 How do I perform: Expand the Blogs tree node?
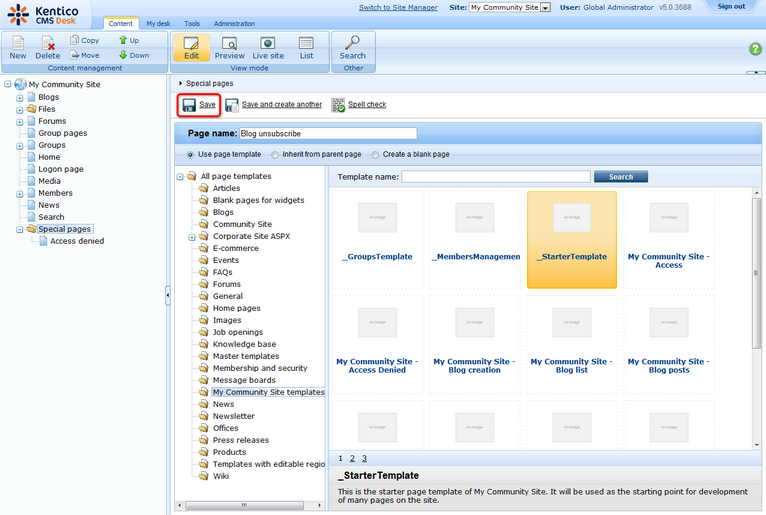tap(20, 98)
